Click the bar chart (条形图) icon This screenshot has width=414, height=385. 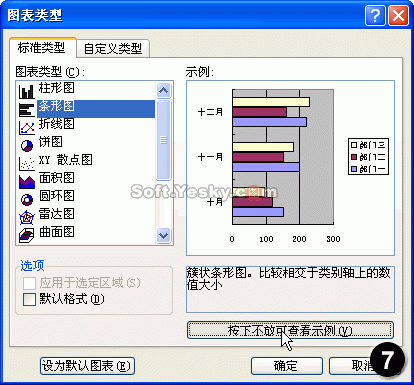[x=27, y=109]
